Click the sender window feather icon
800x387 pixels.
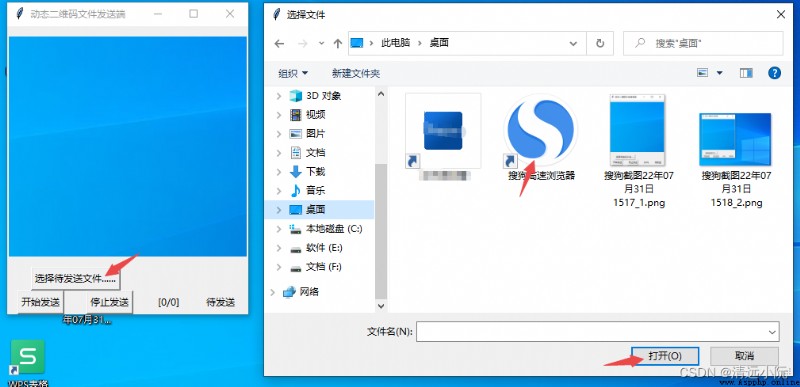point(20,14)
